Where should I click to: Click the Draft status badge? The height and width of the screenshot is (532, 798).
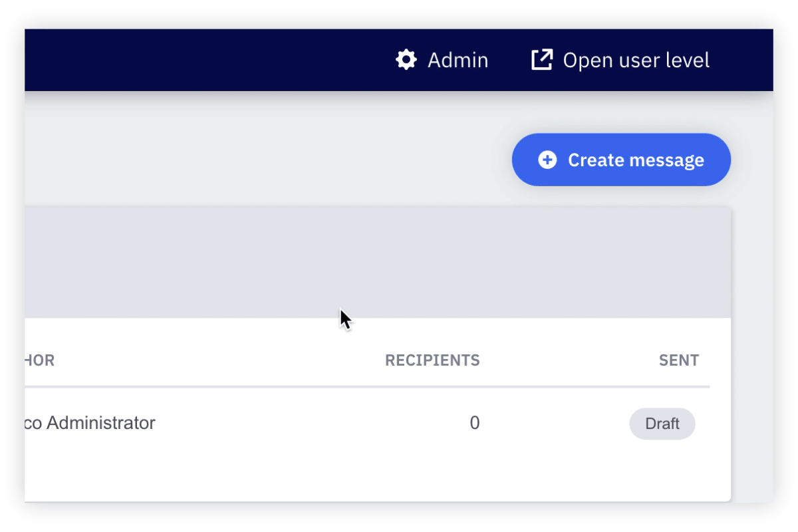coord(662,424)
